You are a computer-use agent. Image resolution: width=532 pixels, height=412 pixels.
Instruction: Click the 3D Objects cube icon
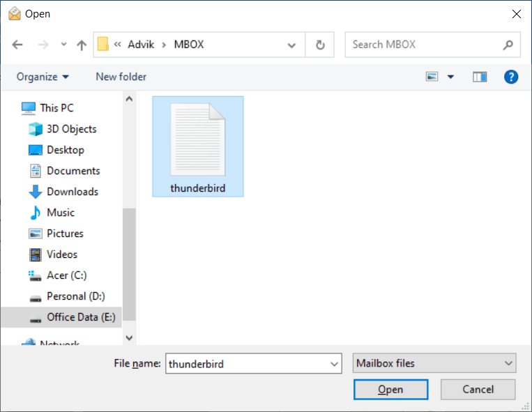tap(36, 129)
